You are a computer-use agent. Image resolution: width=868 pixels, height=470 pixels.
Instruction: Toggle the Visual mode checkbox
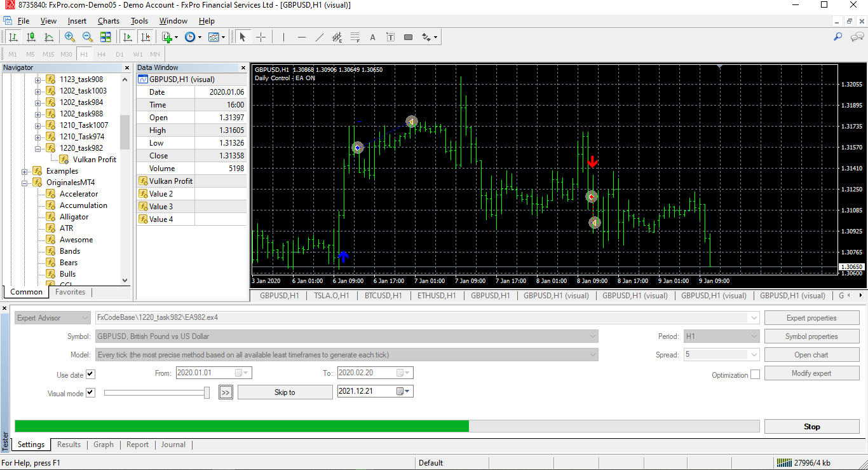click(x=90, y=393)
